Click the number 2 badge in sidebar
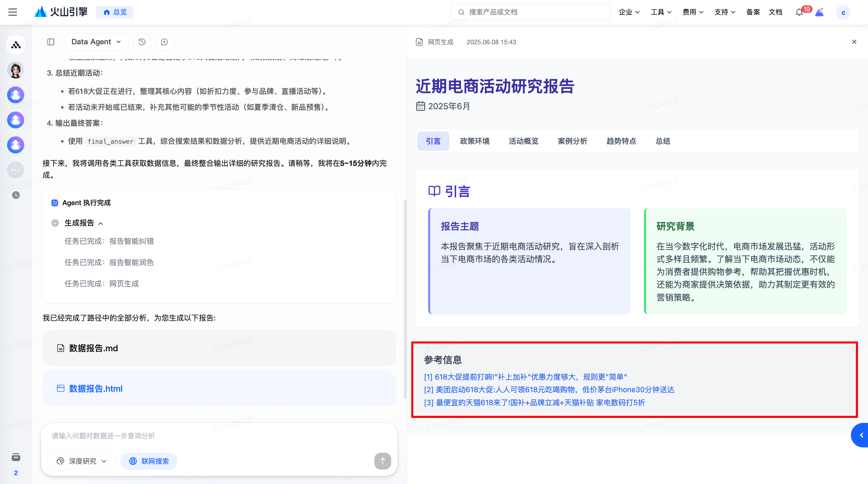 [x=16, y=473]
